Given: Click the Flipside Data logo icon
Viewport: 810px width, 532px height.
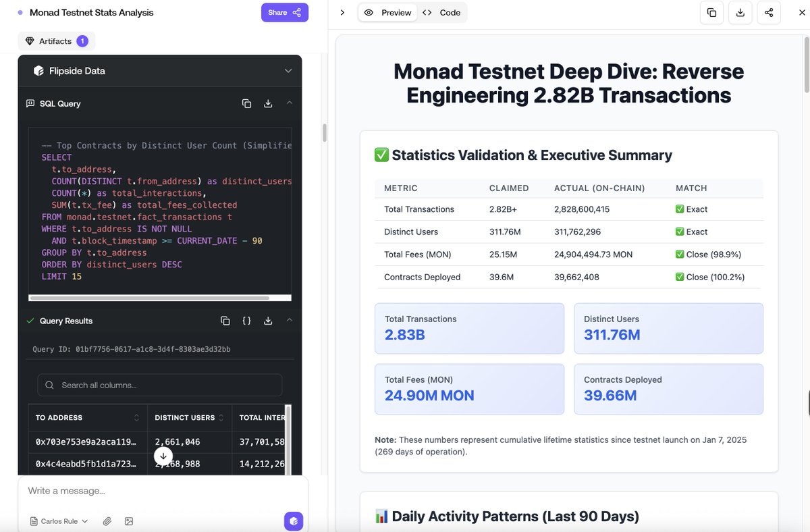Looking at the screenshot, I should coord(38,71).
